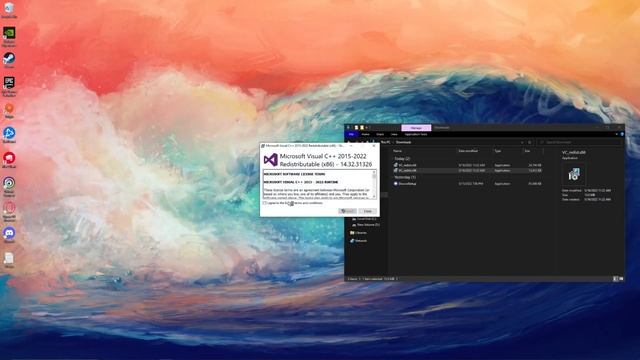The width and height of the screenshot is (640, 360).
Task: Click the Visual Studio logo in installer
Action: point(271,160)
